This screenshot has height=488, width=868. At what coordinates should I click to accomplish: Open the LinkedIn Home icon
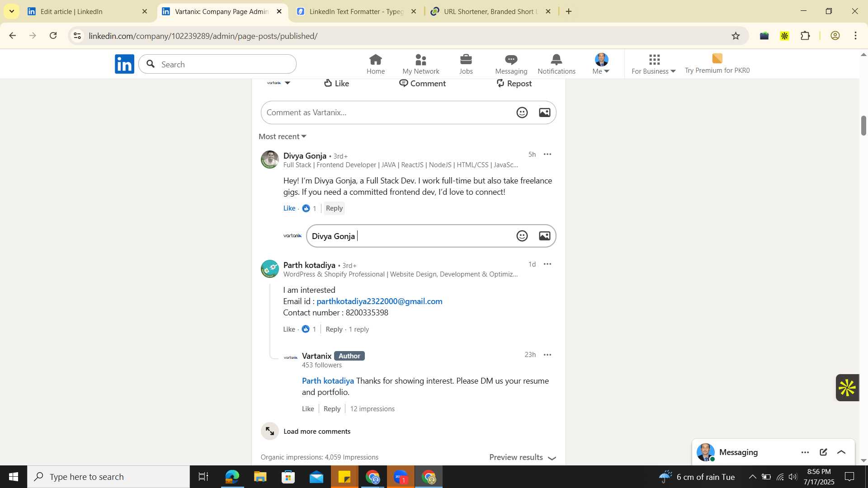pos(375,64)
